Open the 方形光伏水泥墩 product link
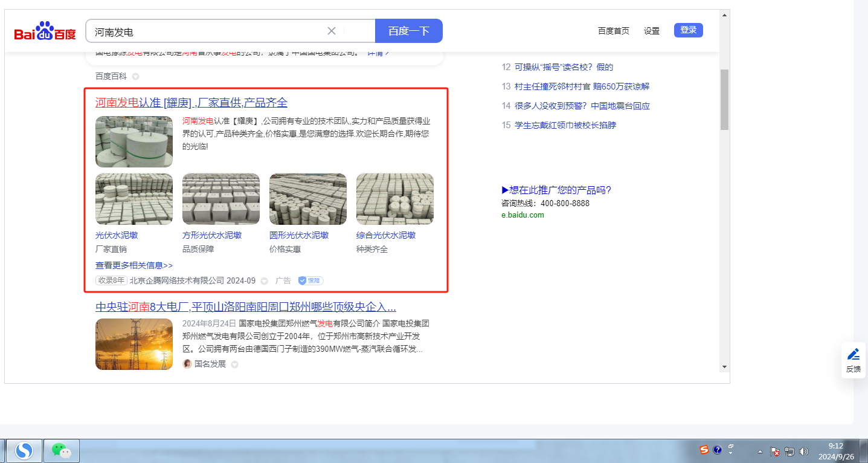This screenshot has width=868, height=463. [212, 235]
